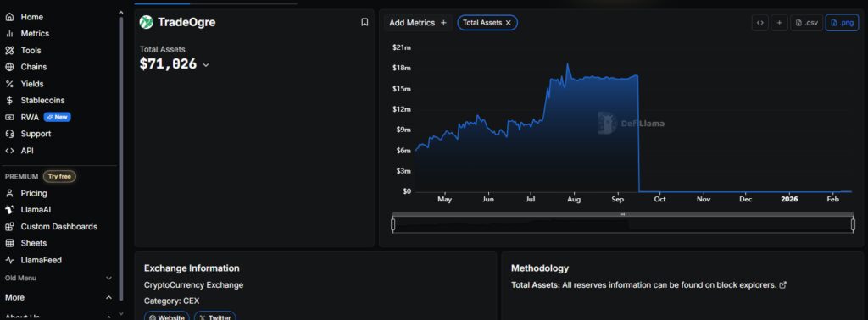The image size is (868, 320).
Task: Click the Metrics bar-chart icon
Action: (x=9, y=34)
